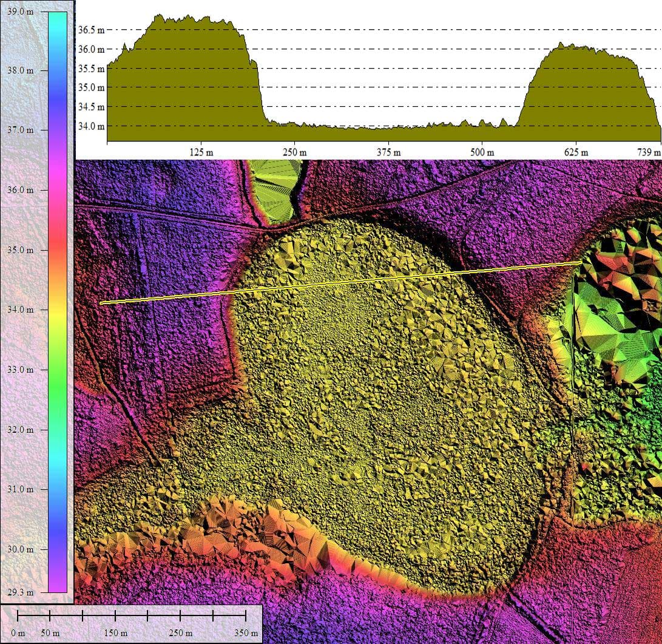Viewport: 662px width, 644px height.
Task: Click the '739 m' profile end distance label
Action: [649, 152]
